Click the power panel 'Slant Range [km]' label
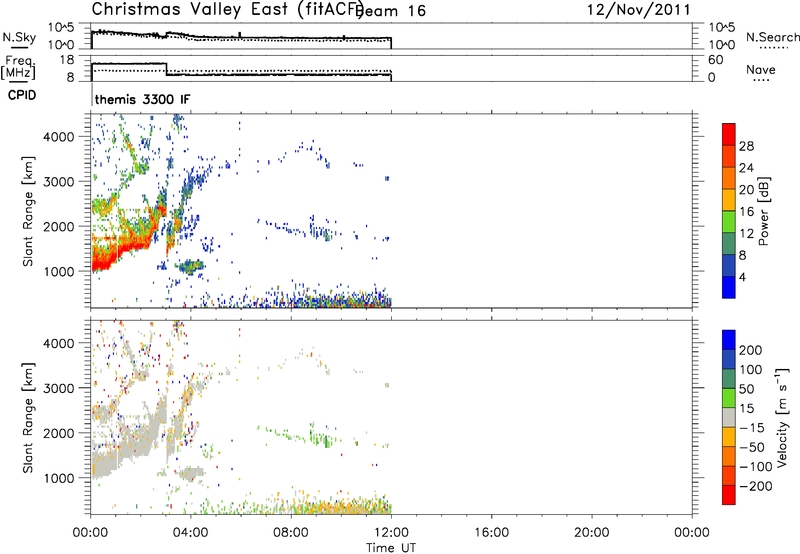This screenshot has height=554, width=800. coord(28,211)
